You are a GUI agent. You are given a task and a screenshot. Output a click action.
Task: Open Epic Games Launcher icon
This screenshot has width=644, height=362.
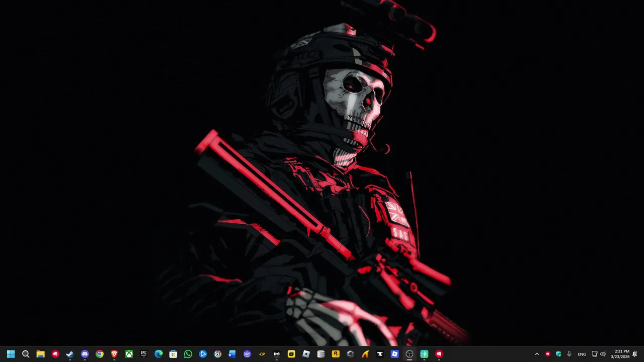coord(144,354)
